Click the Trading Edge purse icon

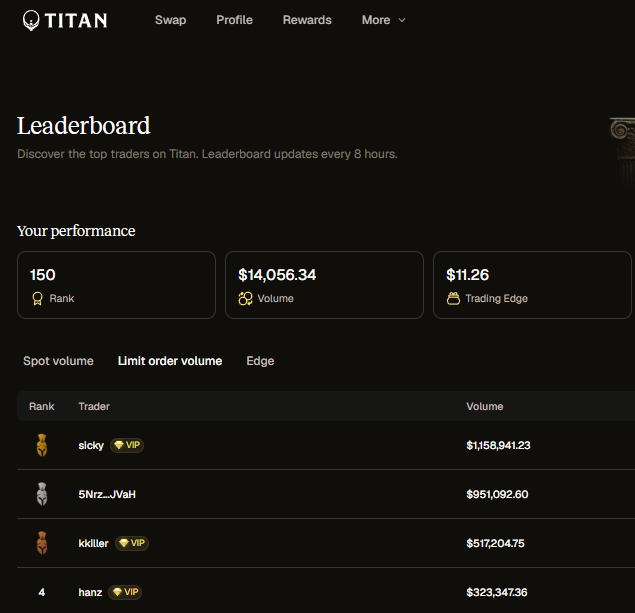click(453, 299)
